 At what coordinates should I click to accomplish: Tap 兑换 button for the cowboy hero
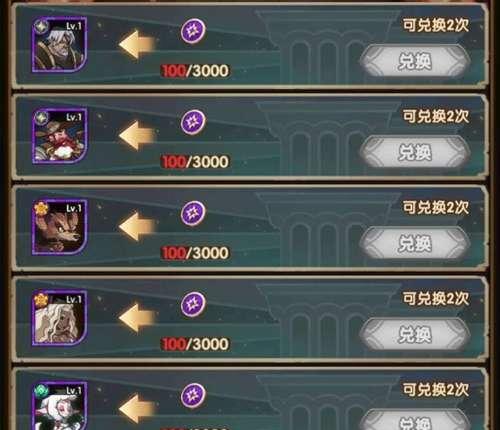[415, 153]
